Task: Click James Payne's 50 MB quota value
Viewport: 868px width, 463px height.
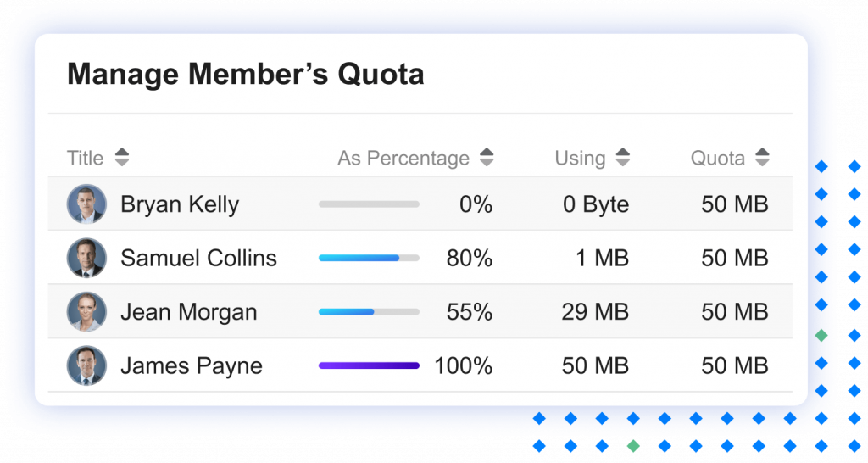Action: point(735,365)
